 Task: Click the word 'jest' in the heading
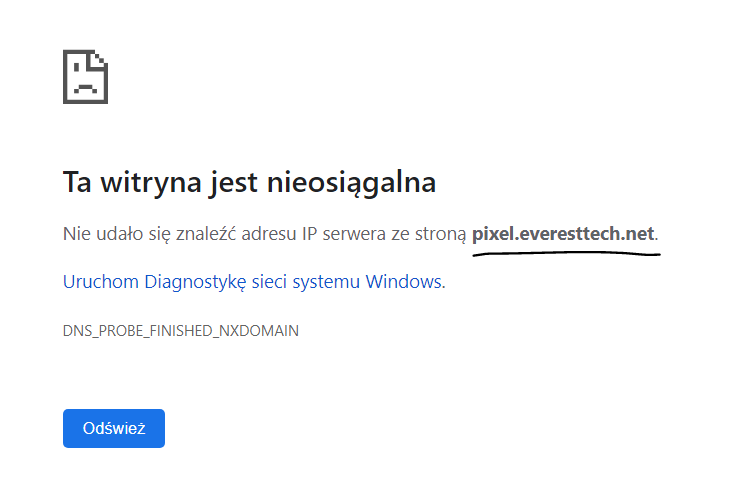(x=234, y=182)
